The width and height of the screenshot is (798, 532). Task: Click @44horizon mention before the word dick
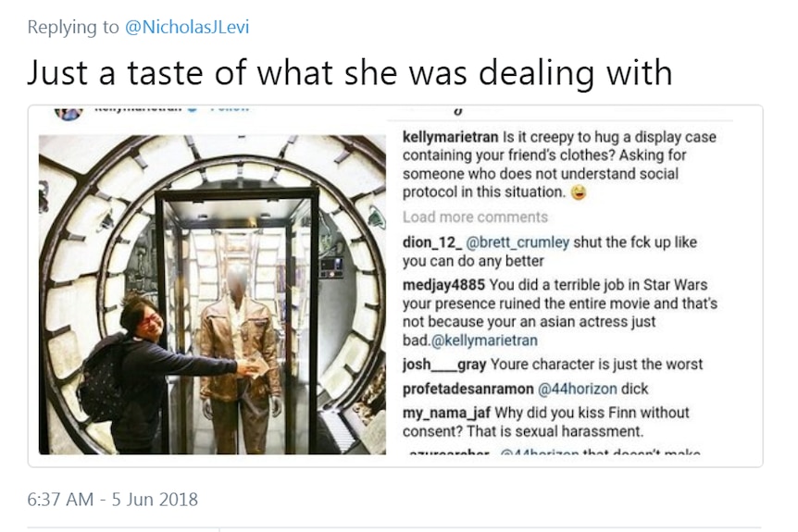(577, 390)
